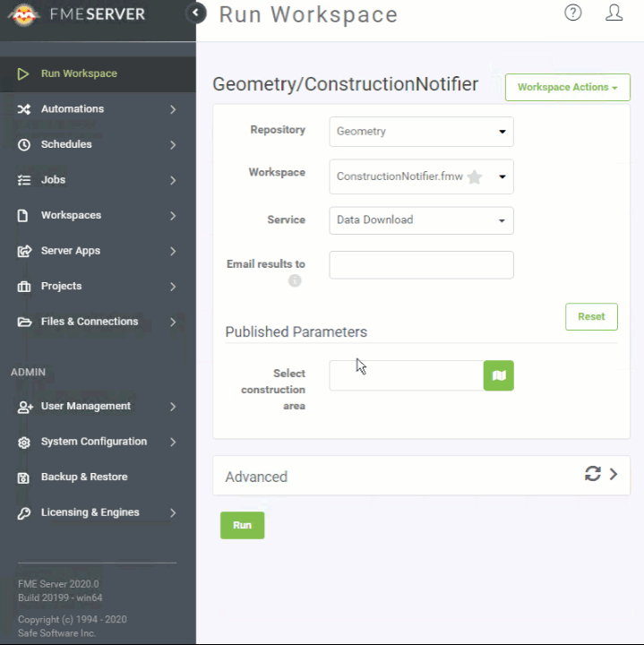
Task: Open the Server Apps menu item
Action: (x=98, y=251)
